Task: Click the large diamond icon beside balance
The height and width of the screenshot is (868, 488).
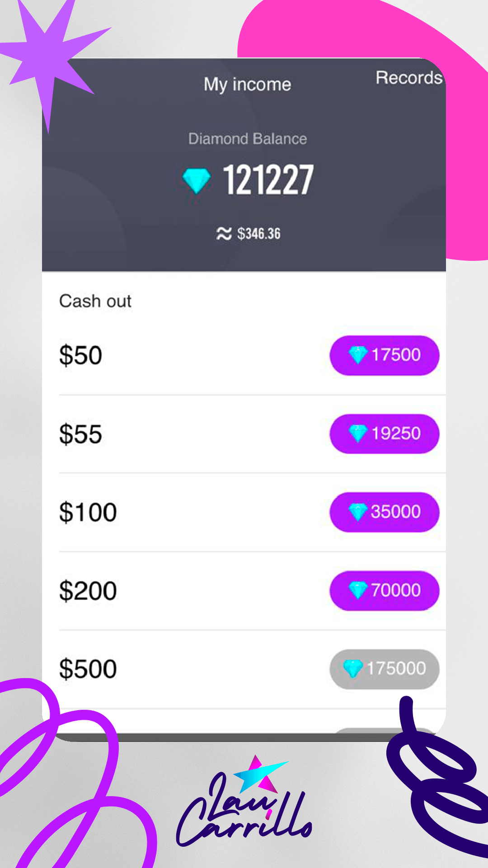Action: [x=196, y=180]
